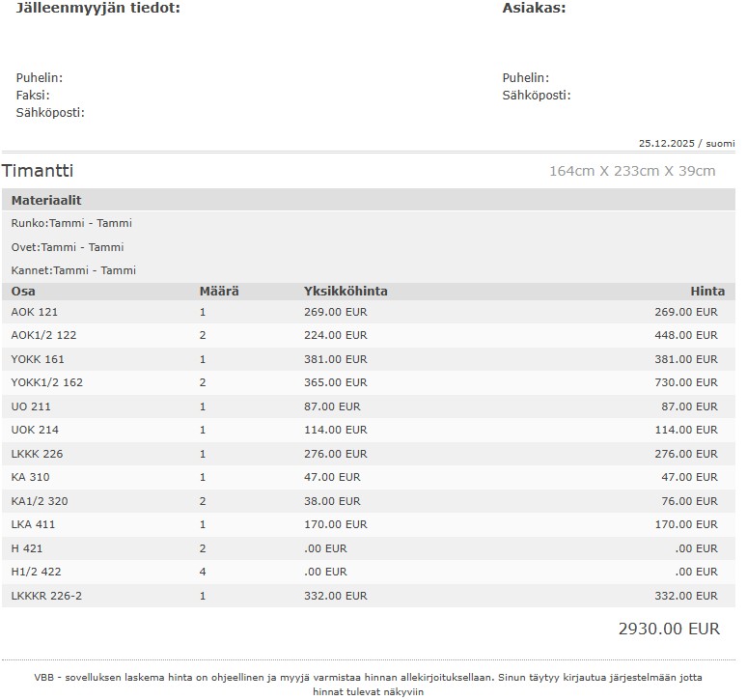Select the LKKK 226 part name
This screenshot has width=747, height=700.
(37, 454)
